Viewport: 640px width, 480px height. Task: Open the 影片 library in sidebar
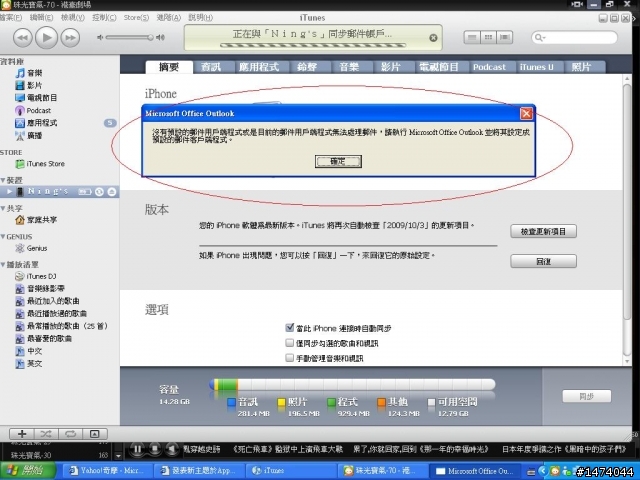[x=29, y=85]
